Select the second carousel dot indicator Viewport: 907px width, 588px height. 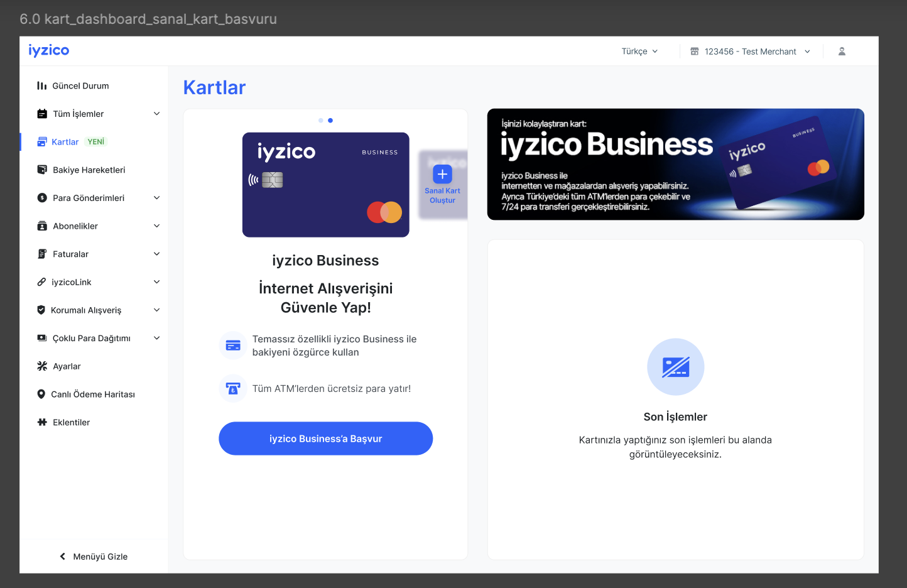tap(330, 121)
